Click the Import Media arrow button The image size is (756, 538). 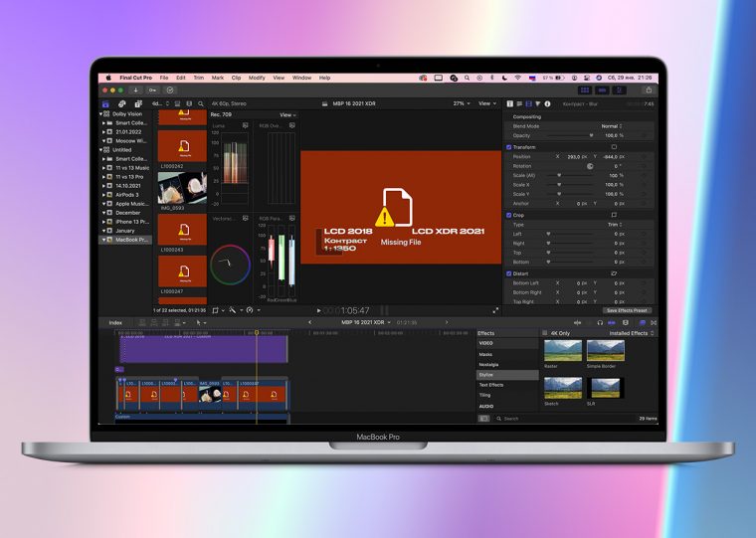(x=136, y=90)
